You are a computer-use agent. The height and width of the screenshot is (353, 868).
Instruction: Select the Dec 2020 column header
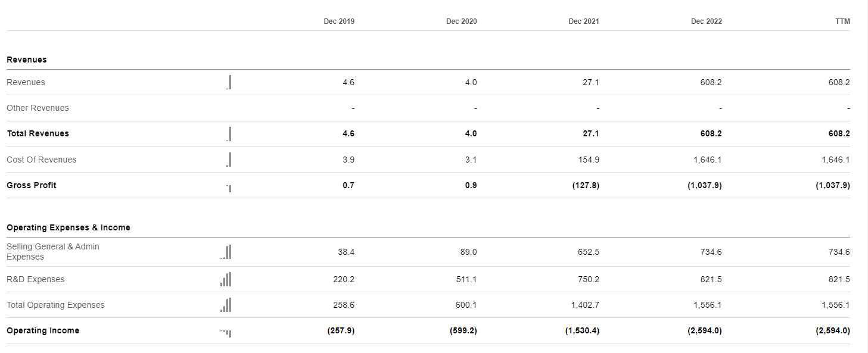[461, 21]
